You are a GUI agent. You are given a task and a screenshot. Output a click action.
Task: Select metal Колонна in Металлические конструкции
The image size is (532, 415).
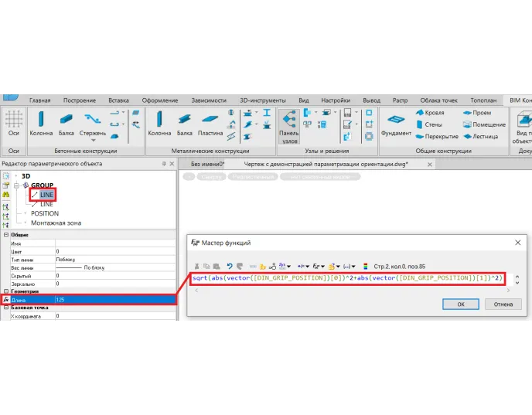(159, 124)
